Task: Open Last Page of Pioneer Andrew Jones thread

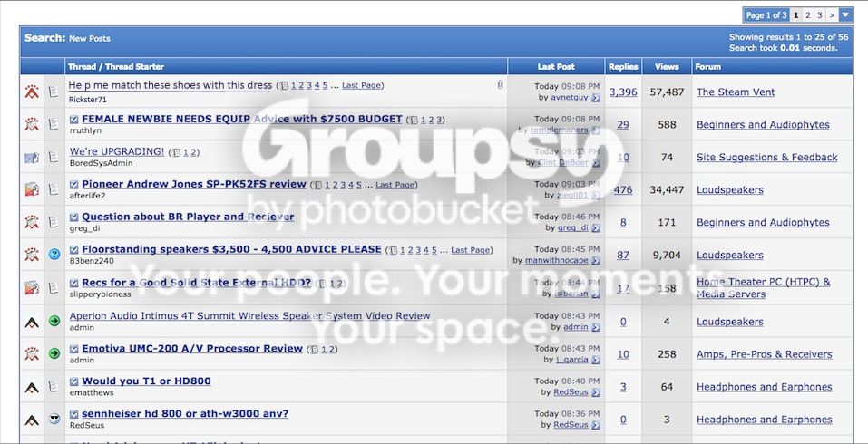Action: point(395,185)
